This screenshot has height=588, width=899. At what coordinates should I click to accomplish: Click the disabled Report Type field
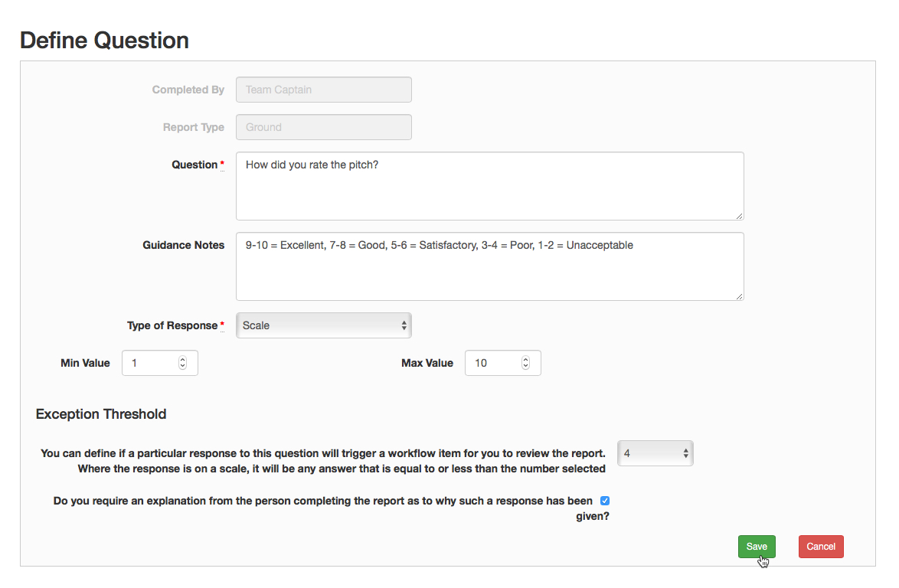323,127
